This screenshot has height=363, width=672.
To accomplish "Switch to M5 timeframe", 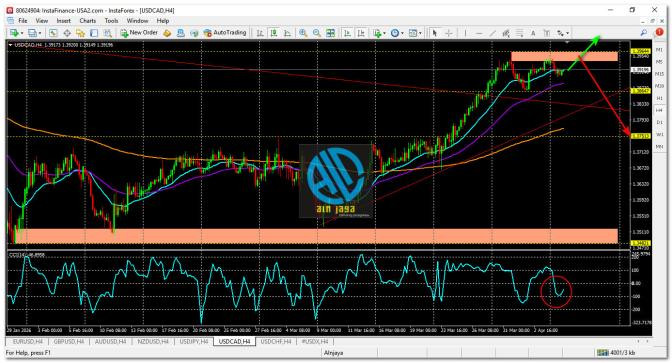I will 659,62.
